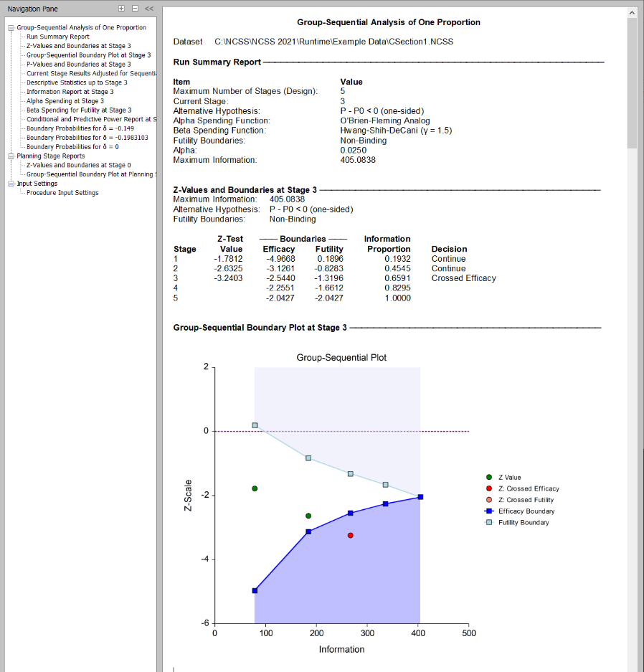Select Input Settings tree item
644x672 pixels.
click(x=37, y=184)
